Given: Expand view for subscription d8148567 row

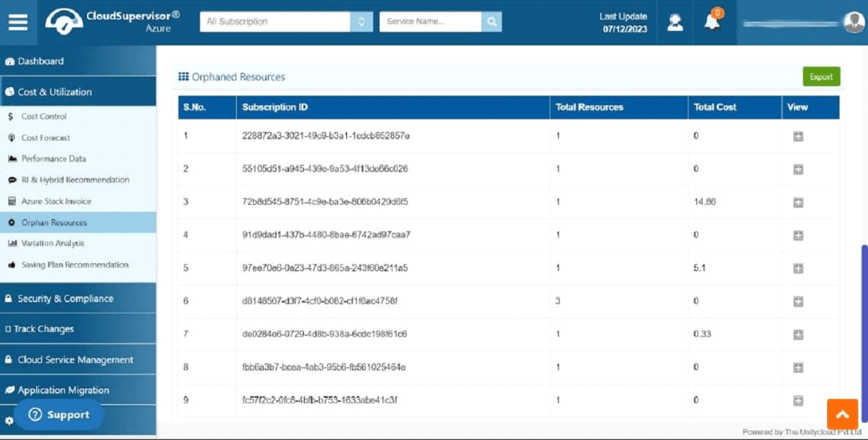Looking at the screenshot, I should (798, 302).
